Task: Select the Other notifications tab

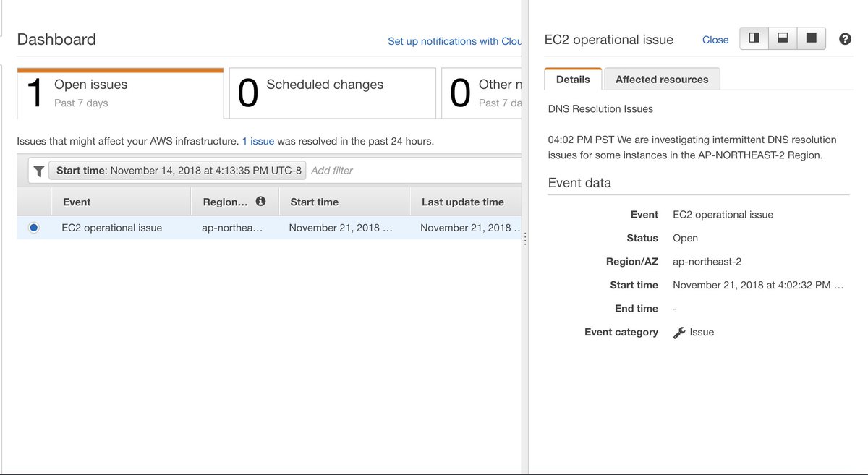Action: coord(482,93)
